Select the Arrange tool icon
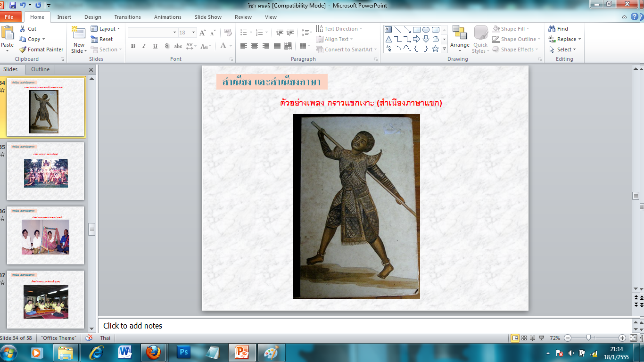 click(459, 33)
